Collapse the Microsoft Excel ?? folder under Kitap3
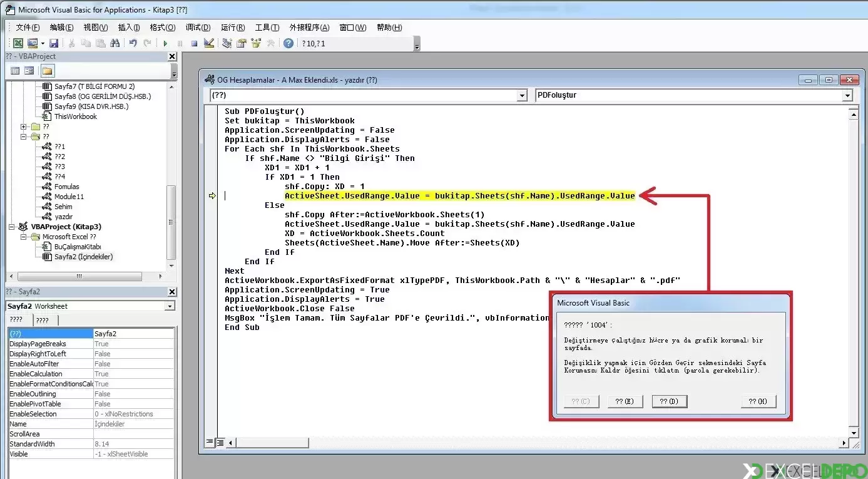 pos(24,237)
